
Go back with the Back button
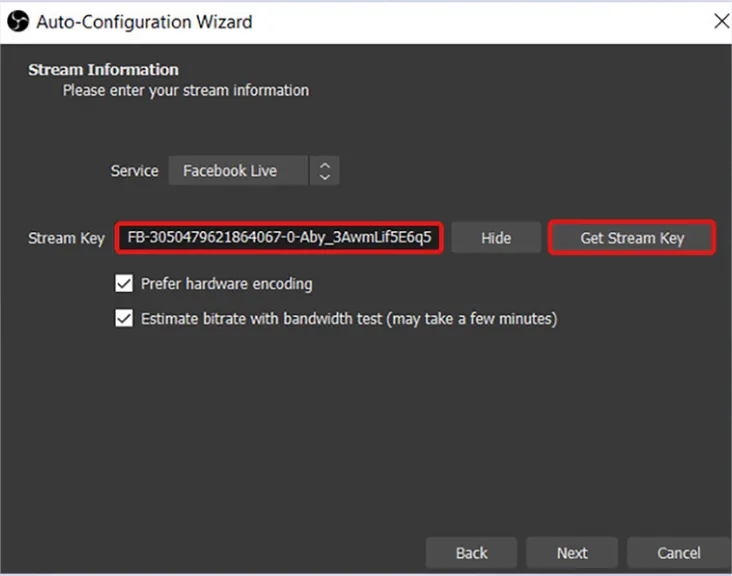472,553
